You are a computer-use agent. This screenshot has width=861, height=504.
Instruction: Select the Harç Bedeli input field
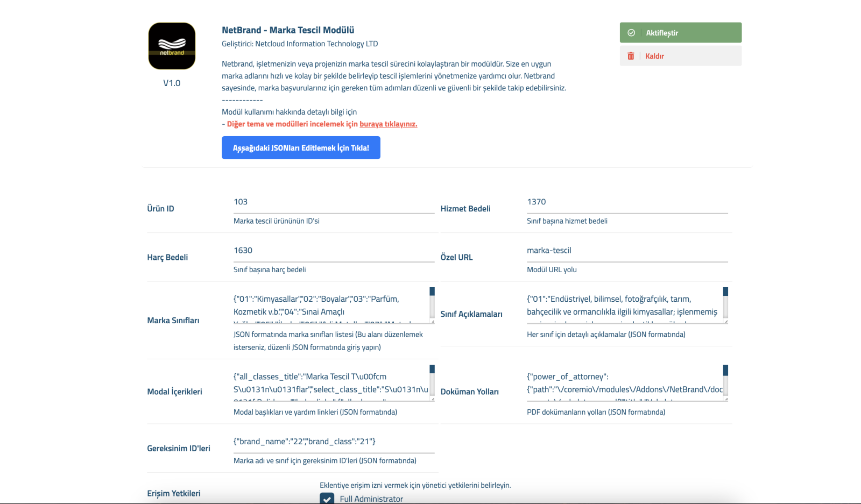[x=334, y=251]
